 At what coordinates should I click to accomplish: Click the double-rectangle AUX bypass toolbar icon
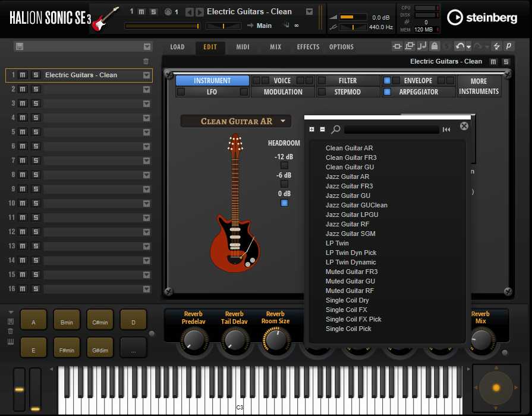[x=410, y=46]
